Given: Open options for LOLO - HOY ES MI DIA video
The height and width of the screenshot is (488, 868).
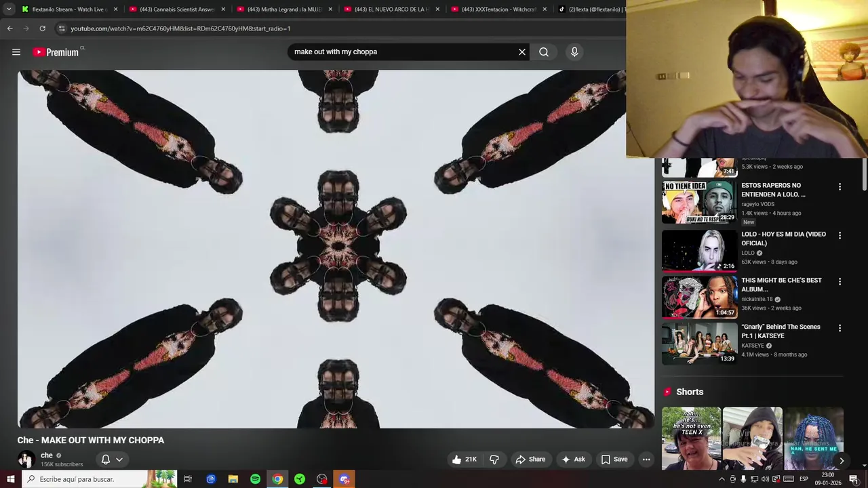Looking at the screenshot, I should (x=840, y=236).
